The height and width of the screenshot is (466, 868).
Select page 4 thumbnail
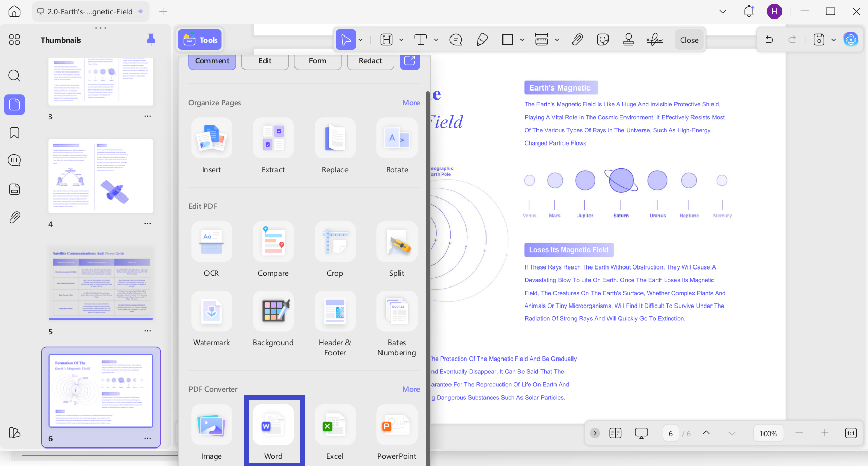pos(101,176)
